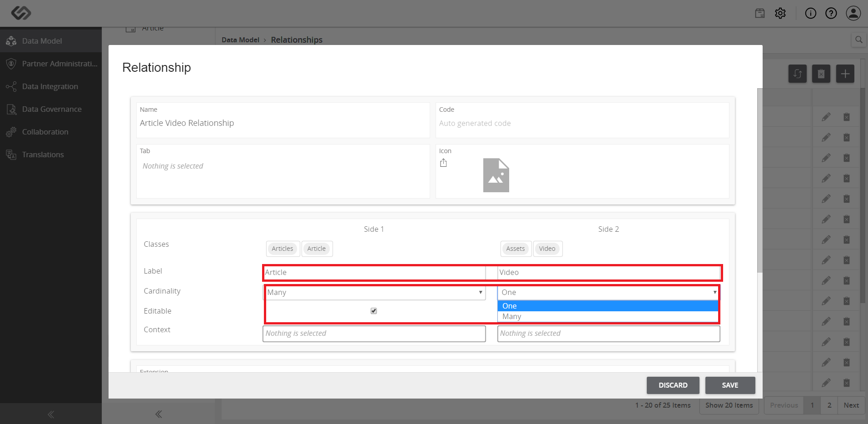Click the placeholder image thumbnail
The image size is (868, 424).
pos(496,175)
